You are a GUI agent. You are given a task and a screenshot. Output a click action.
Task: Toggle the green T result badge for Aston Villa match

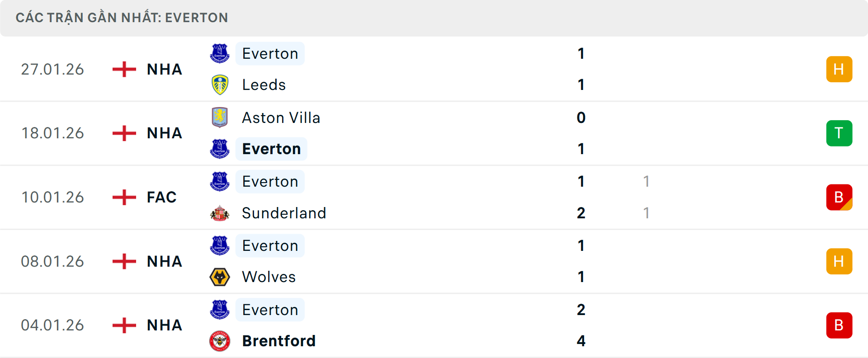(x=839, y=133)
